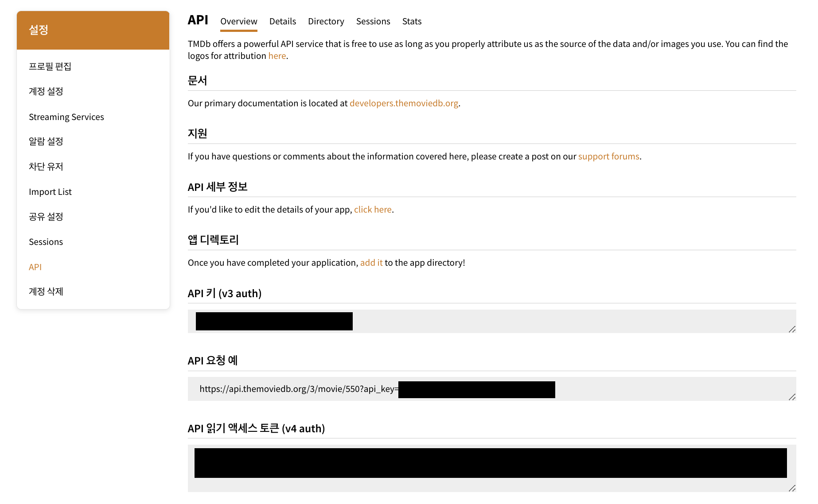Image resolution: width=818 pixels, height=504 pixels.
Task: Open the Stats tab
Action: 412,21
